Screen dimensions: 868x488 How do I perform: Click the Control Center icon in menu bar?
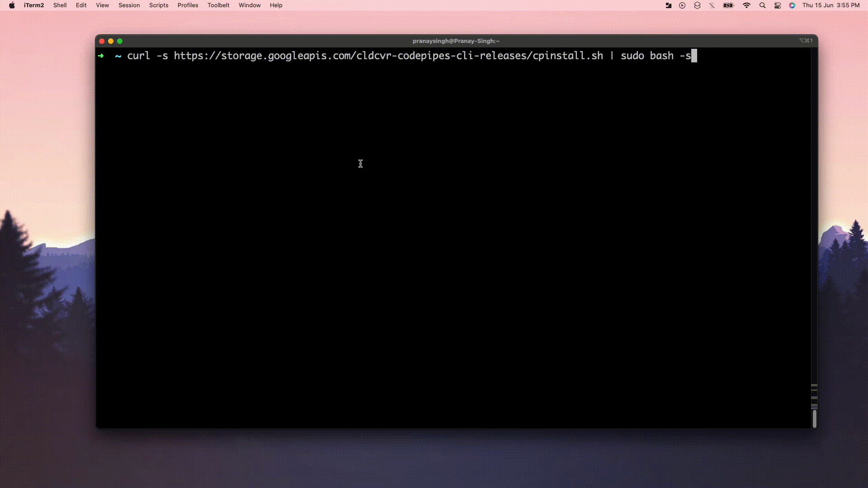click(778, 5)
